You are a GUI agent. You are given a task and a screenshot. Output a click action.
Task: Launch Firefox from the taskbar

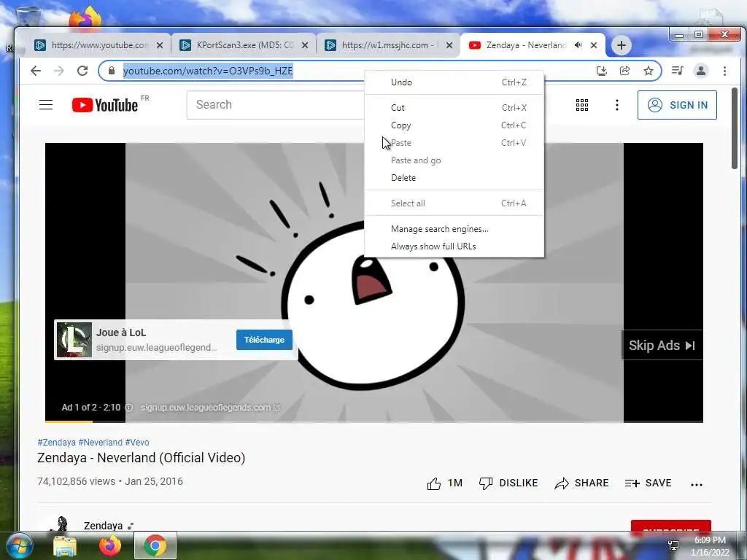(x=109, y=545)
